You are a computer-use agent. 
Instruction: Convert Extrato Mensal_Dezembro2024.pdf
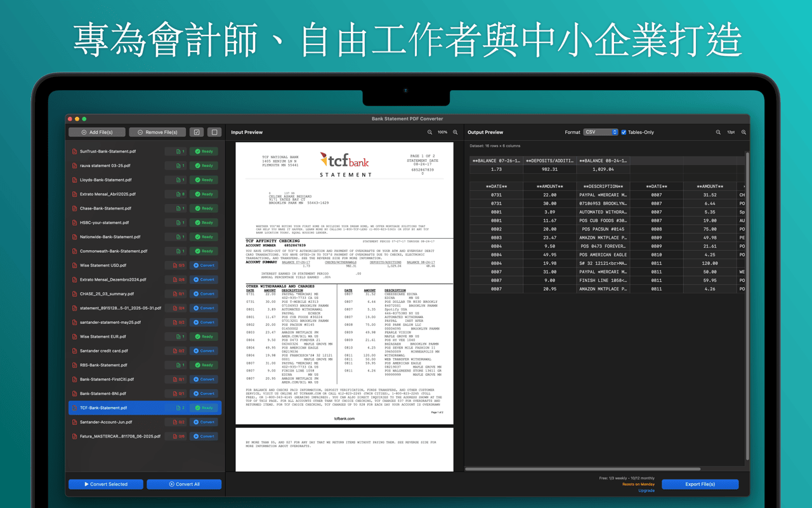(x=204, y=279)
